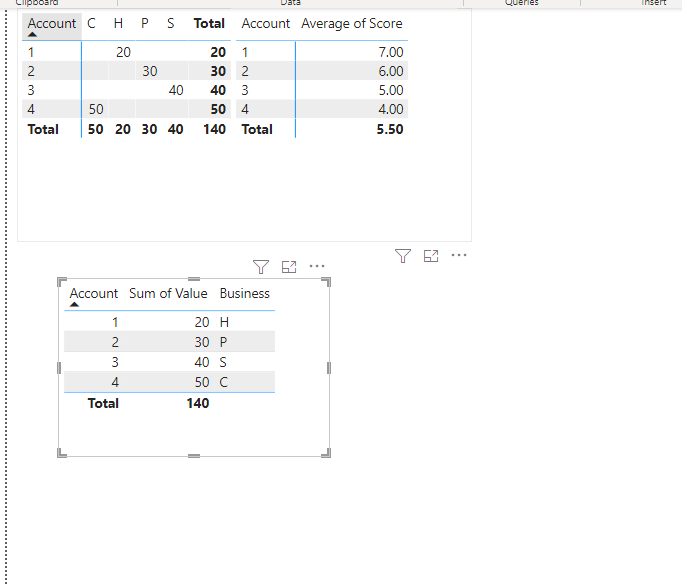The width and height of the screenshot is (682, 584).
Task: Sort matrix by the Account column header
Action: (52, 23)
